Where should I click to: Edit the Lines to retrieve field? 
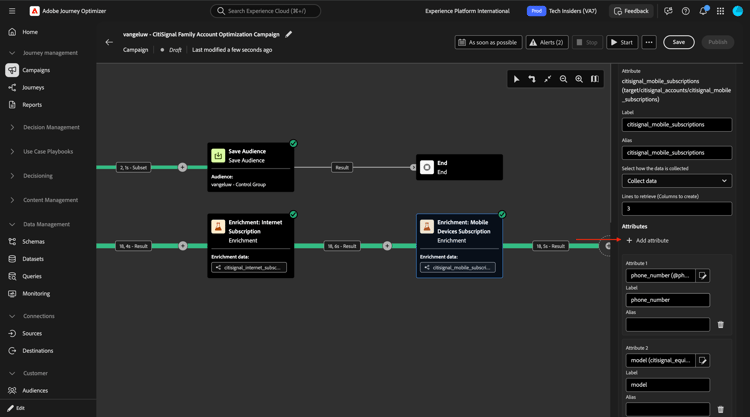(x=676, y=208)
